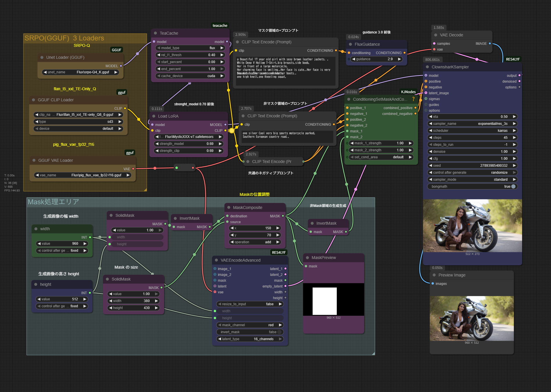Toggle resize_to_input option value

tap(270, 304)
